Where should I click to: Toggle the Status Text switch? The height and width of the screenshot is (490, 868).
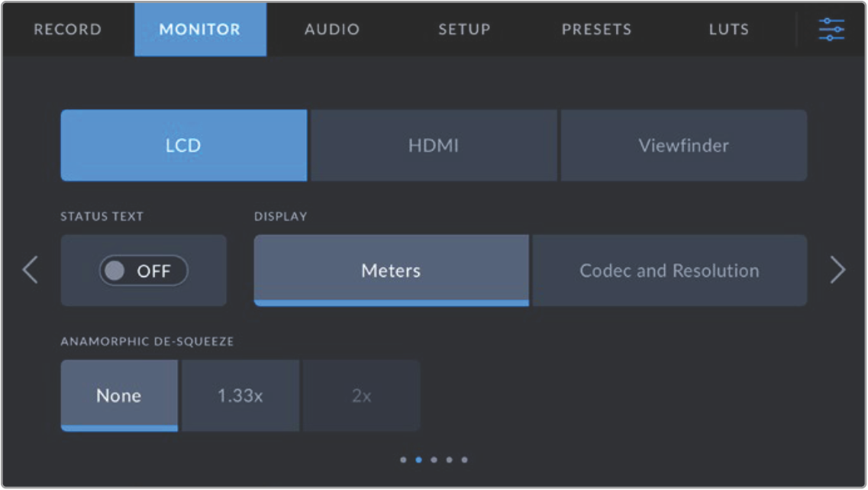[144, 271]
